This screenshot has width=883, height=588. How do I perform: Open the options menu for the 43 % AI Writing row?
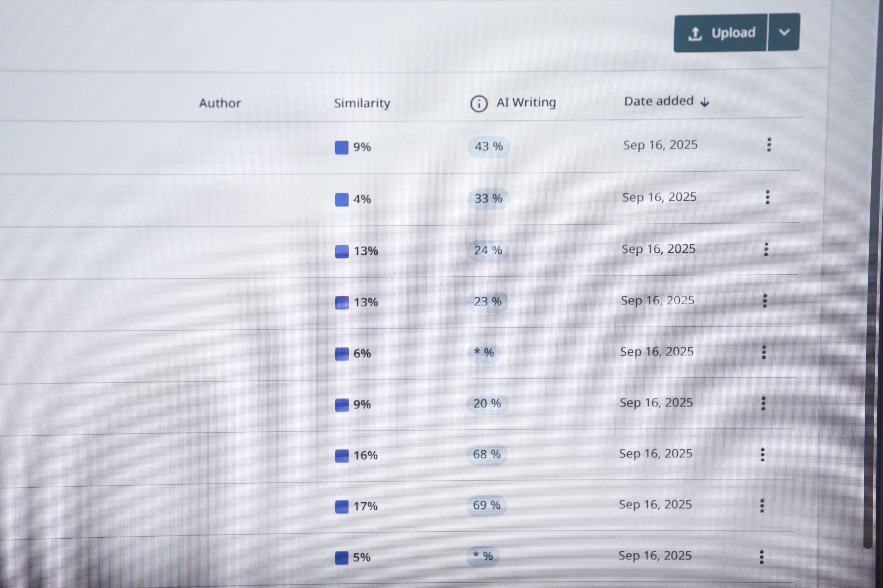pyautogui.click(x=769, y=145)
